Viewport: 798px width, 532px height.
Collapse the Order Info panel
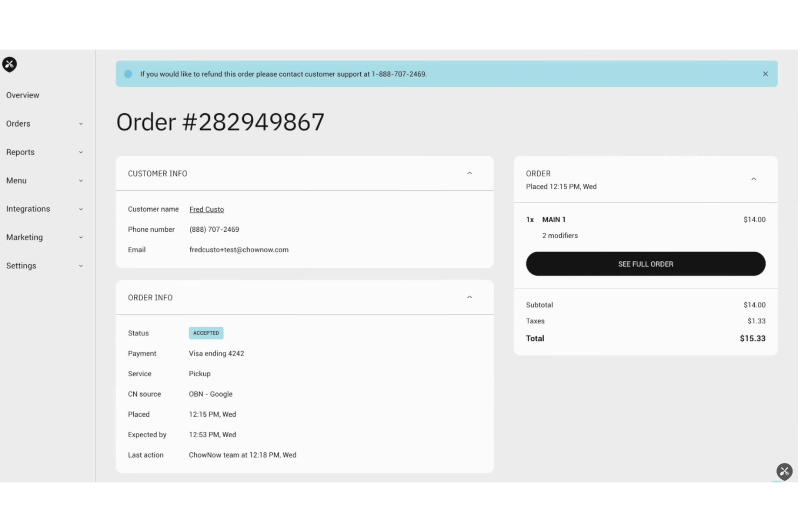[469, 296]
